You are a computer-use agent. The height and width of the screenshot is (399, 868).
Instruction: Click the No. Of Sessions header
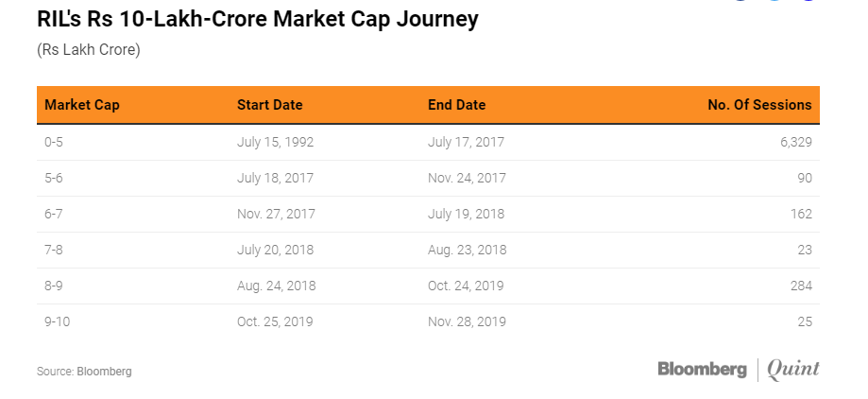tap(759, 105)
